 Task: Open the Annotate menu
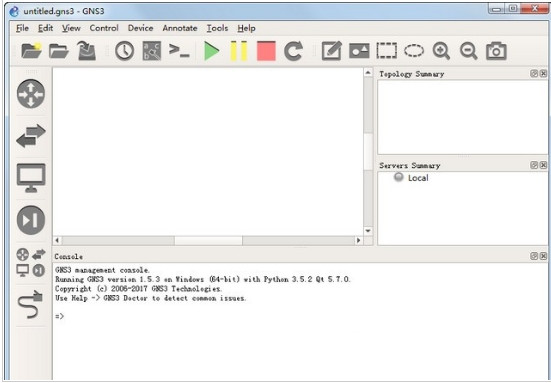point(180,28)
